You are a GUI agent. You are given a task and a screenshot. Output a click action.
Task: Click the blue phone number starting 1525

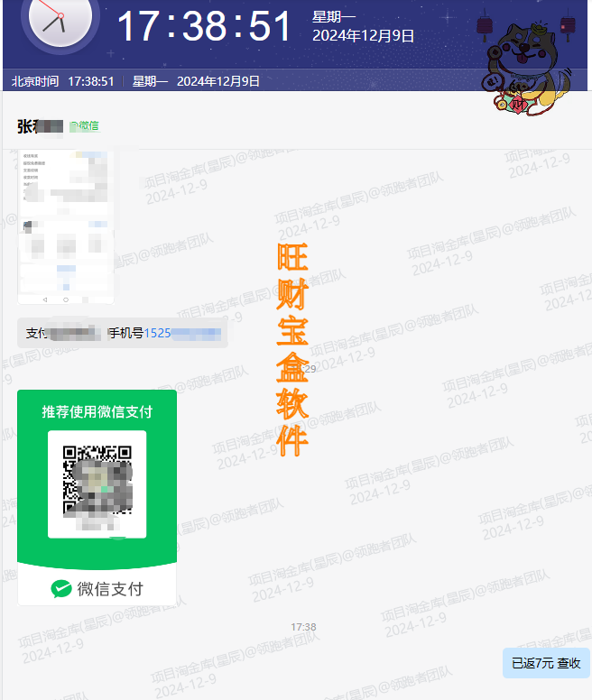182,333
